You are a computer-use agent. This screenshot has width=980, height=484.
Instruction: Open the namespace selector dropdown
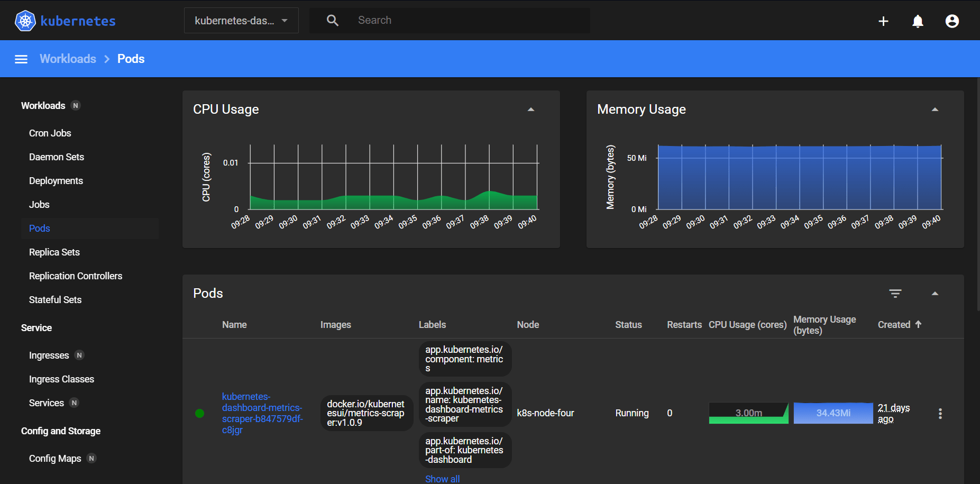coord(241,21)
